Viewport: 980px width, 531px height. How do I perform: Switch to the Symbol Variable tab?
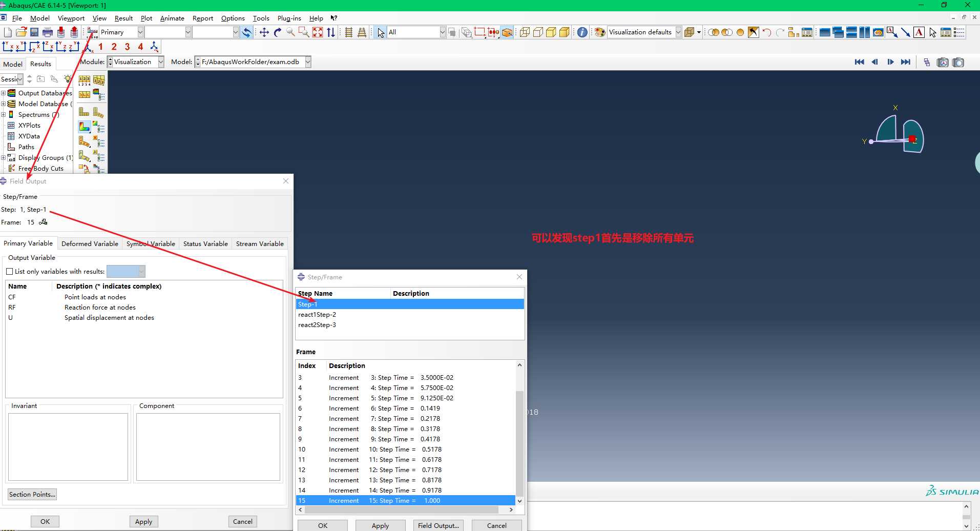[x=151, y=243]
